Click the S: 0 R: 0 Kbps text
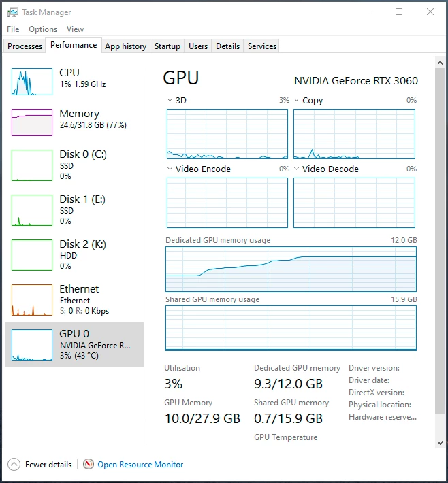Image resolution: width=448 pixels, height=483 pixels. (84, 311)
